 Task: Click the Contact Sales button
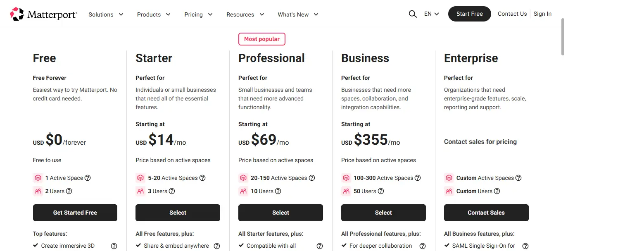[x=486, y=213]
